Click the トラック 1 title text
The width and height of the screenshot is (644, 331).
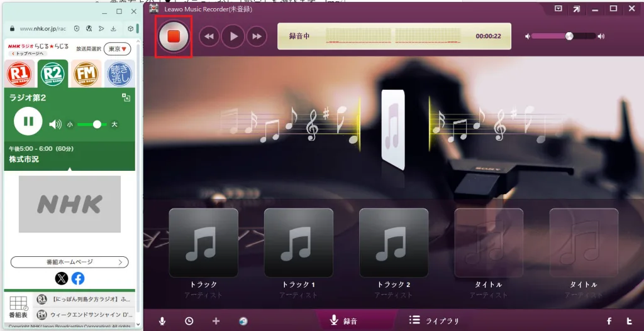(x=299, y=285)
